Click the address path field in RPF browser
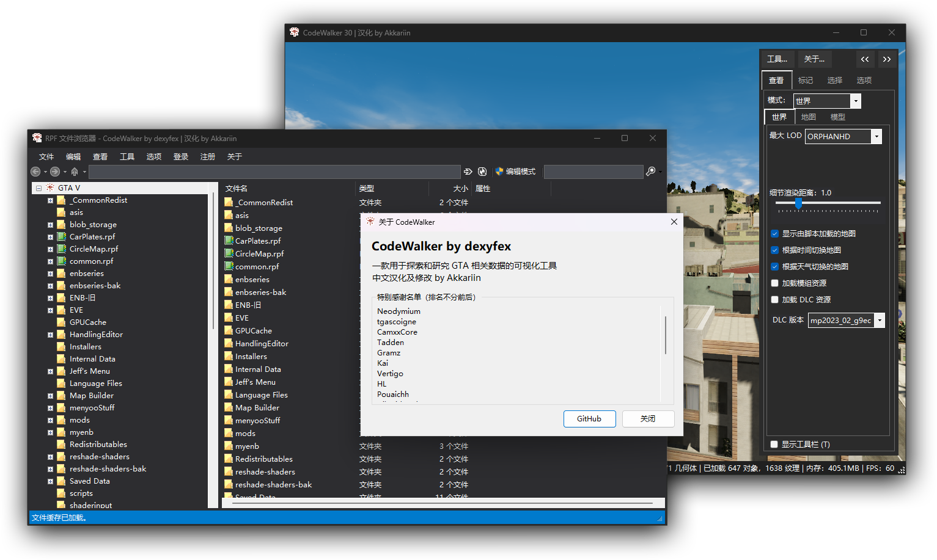Viewport: 937px width, 560px height. click(274, 172)
